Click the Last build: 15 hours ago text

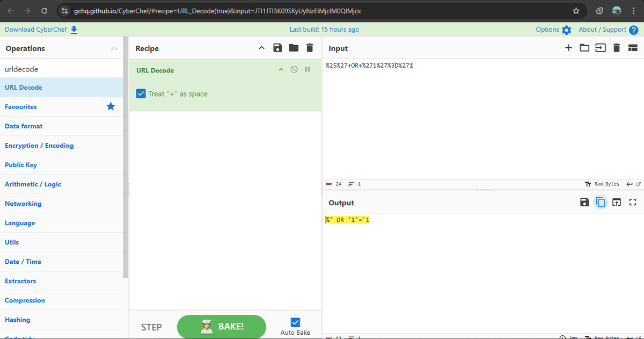tap(324, 30)
